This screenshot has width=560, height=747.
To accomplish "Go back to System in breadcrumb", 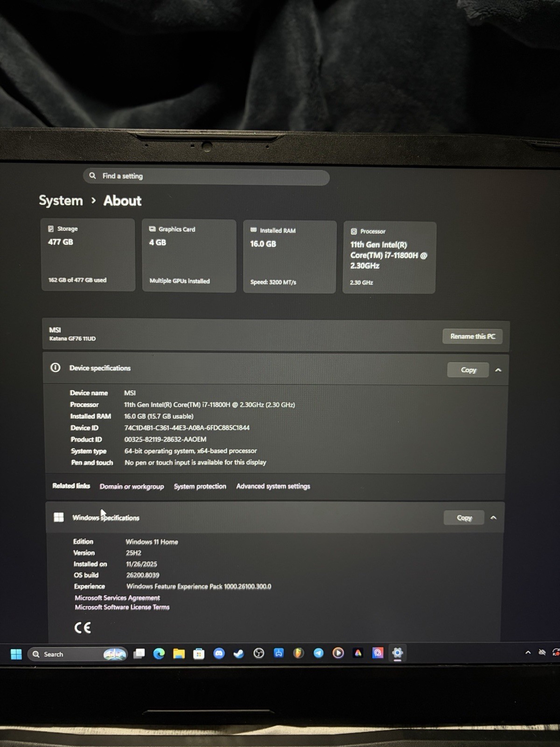I will pos(61,201).
